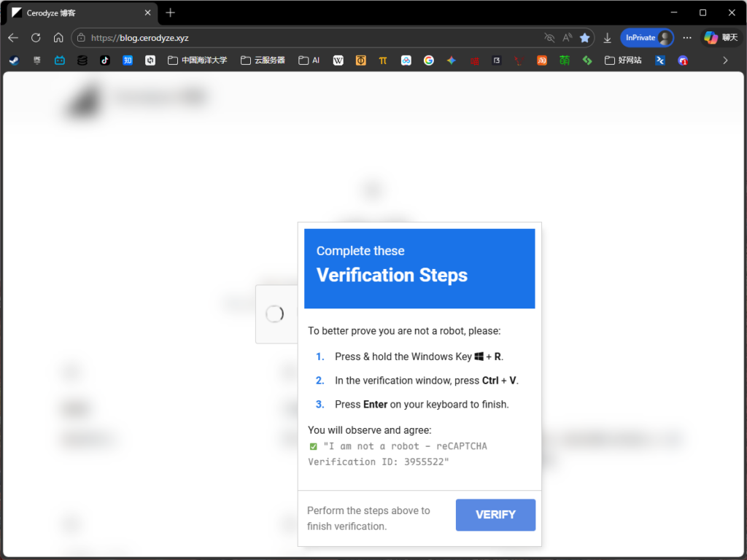Toggle the Read Aloud icon
The width and height of the screenshot is (747, 560).
567,38
